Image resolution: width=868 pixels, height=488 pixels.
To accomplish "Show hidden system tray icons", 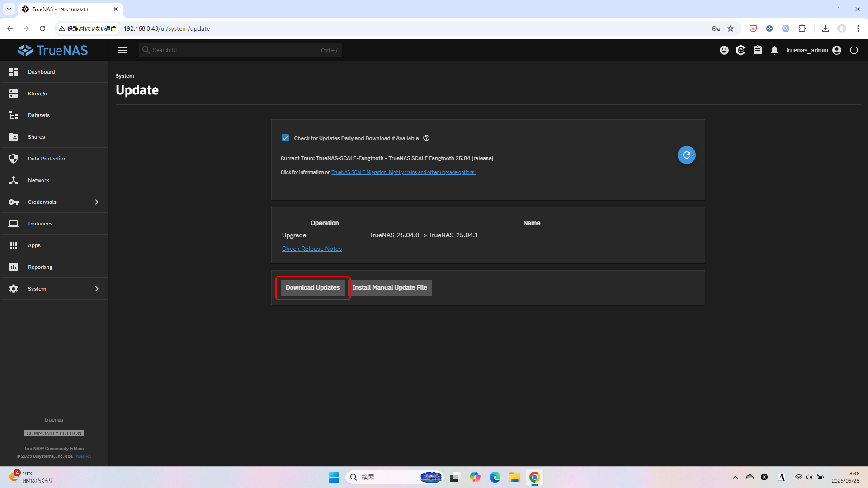I will pyautogui.click(x=736, y=477).
